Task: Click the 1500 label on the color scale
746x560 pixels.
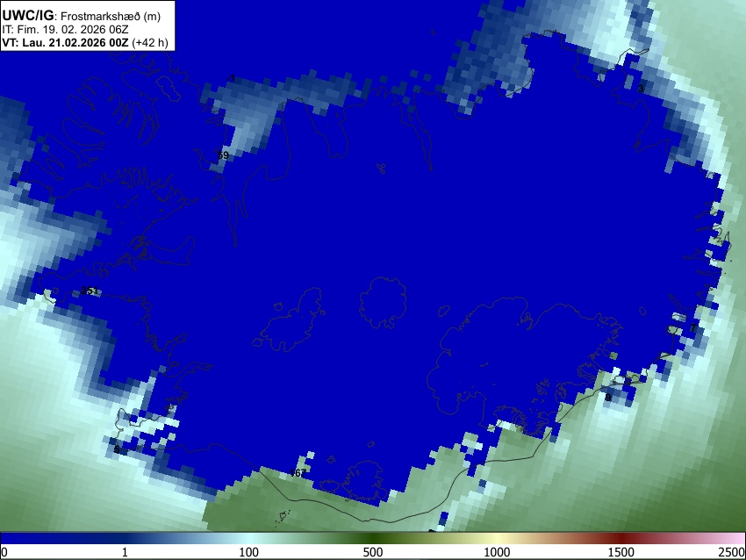Action: click(621, 552)
